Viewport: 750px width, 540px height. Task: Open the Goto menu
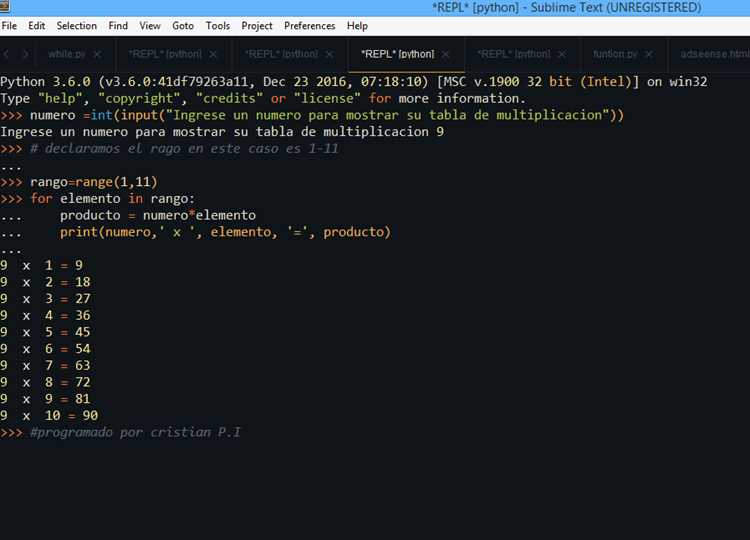183,26
